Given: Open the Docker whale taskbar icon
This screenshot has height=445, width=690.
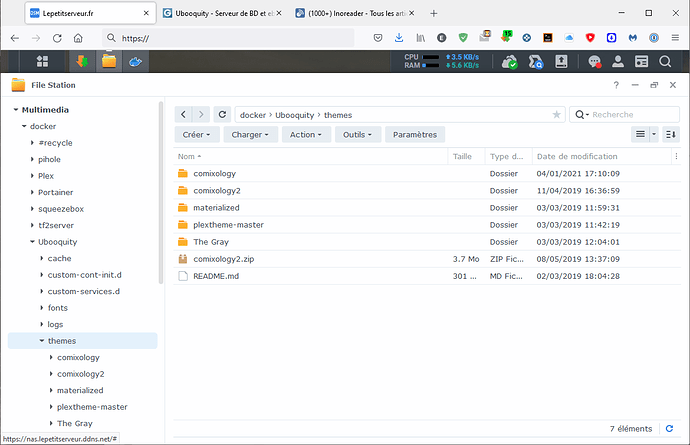Looking at the screenshot, I should [135, 62].
